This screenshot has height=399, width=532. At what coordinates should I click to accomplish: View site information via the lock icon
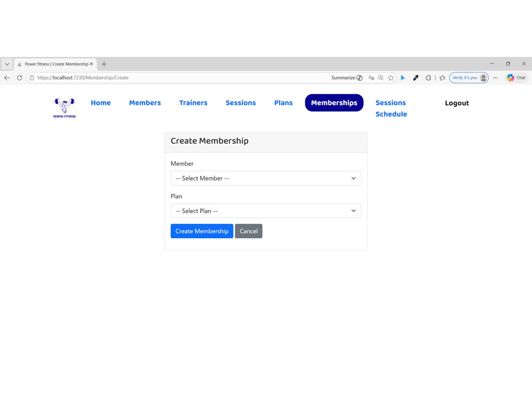point(32,78)
